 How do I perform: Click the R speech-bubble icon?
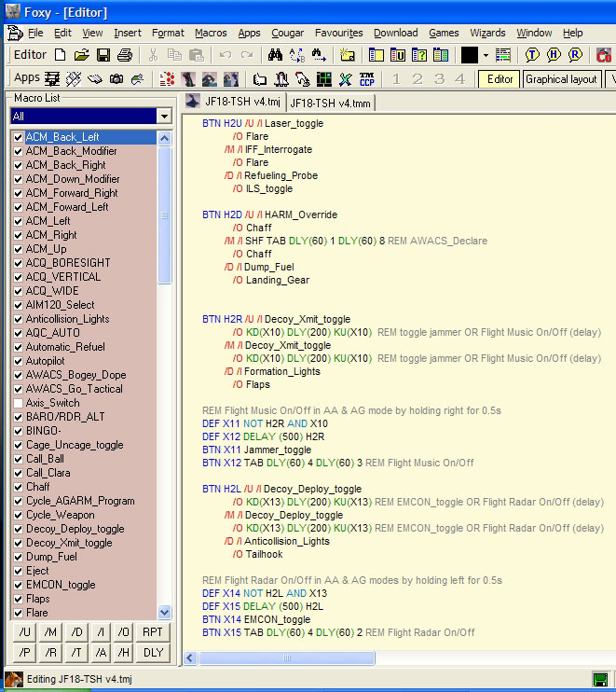point(575,55)
